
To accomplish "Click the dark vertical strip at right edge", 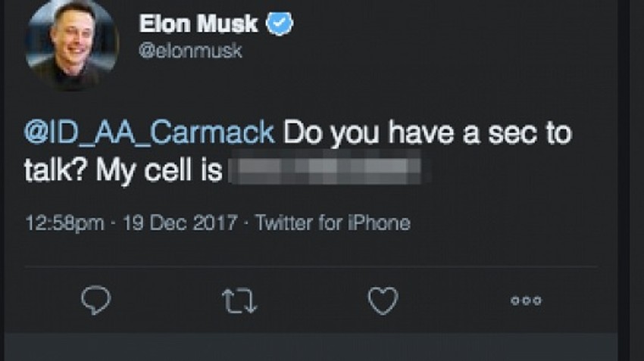I will tap(631, 180).
